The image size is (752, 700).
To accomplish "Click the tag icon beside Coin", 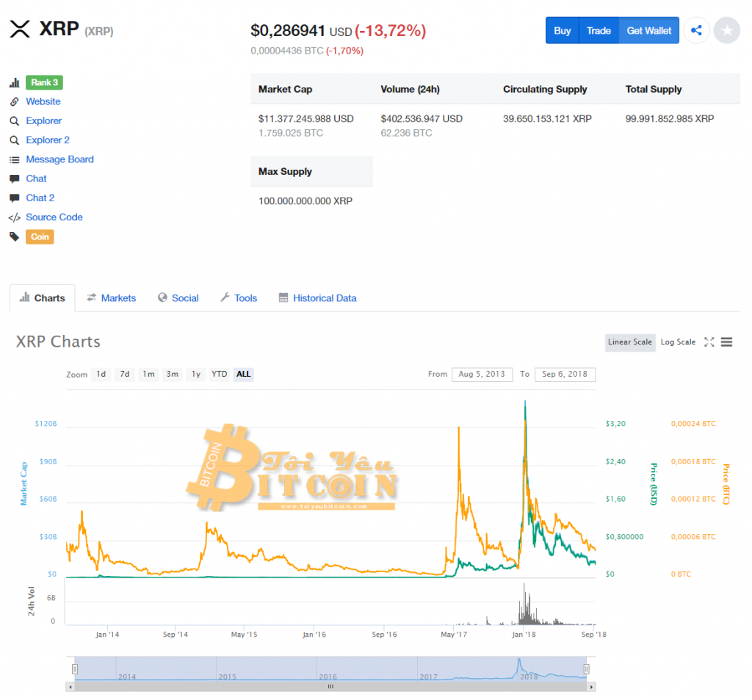I will tap(15, 237).
